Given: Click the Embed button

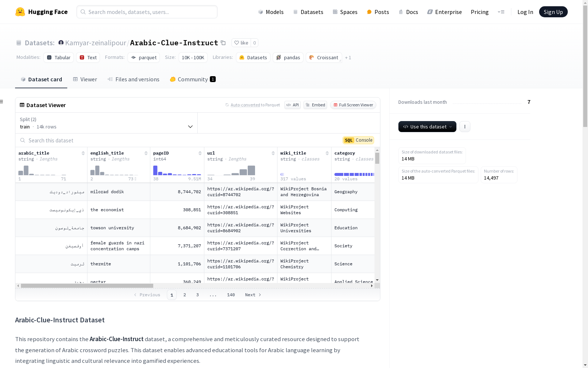Looking at the screenshot, I should click(x=315, y=105).
